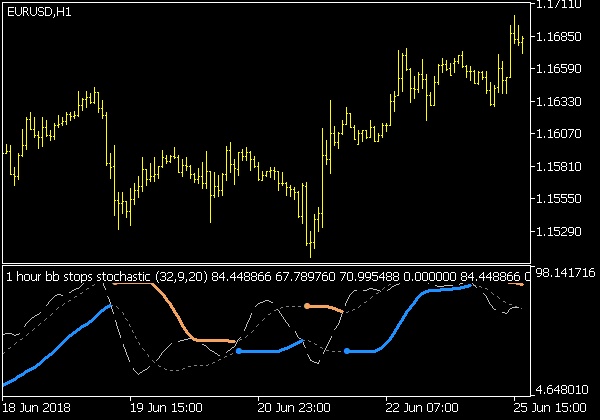Click the 1.16070 price axis label
This screenshot has height=420, width=600.
point(559,134)
